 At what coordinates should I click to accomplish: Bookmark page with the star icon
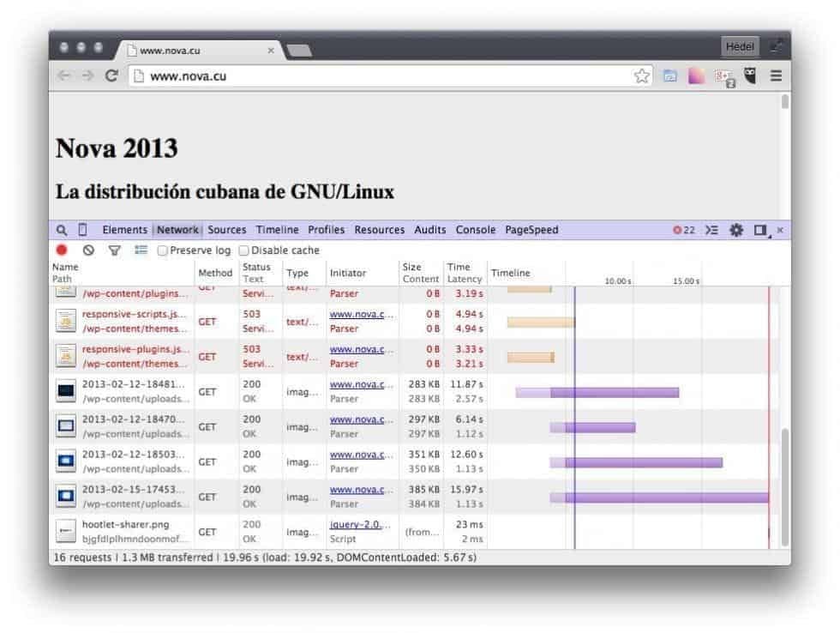(x=641, y=76)
